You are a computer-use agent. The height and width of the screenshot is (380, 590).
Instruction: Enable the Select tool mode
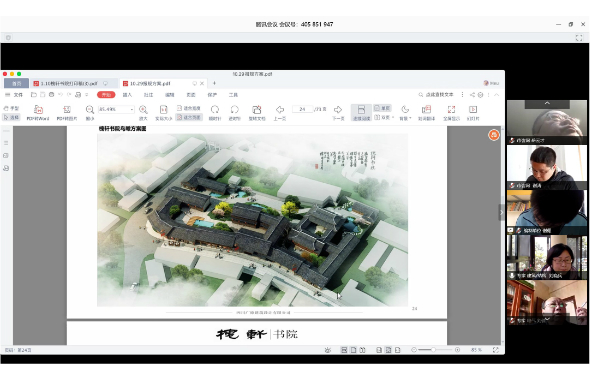pos(11,117)
